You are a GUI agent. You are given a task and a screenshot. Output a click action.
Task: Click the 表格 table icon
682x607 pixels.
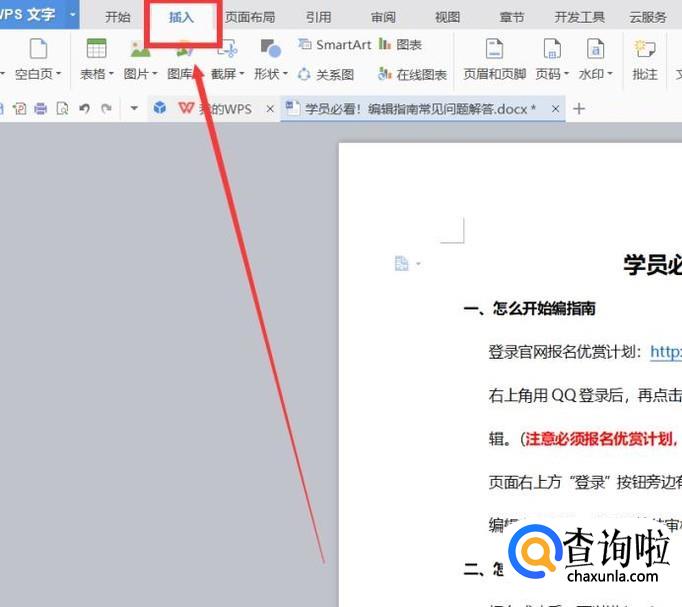pyautogui.click(x=96, y=48)
